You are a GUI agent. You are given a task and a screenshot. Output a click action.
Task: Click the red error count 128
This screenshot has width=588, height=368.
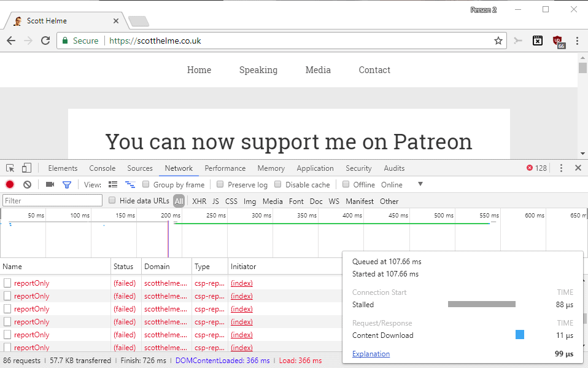(536, 168)
